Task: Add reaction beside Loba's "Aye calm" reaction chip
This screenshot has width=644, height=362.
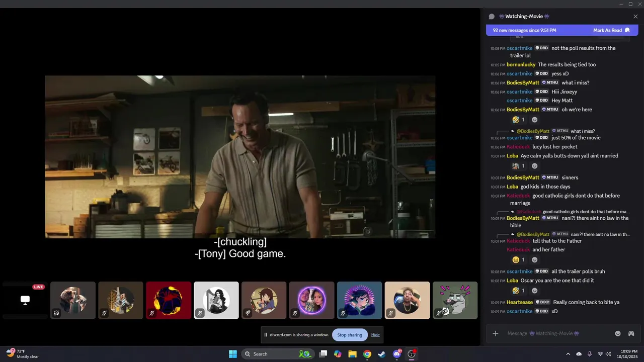Action: [x=534, y=166]
